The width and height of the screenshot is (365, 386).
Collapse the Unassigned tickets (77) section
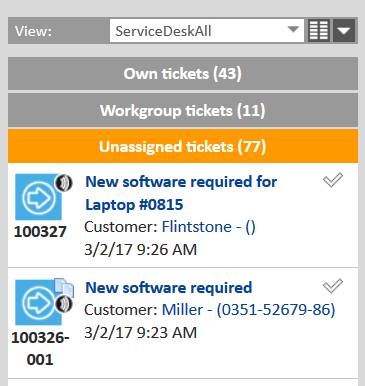pyautogui.click(x=183, y=146)
